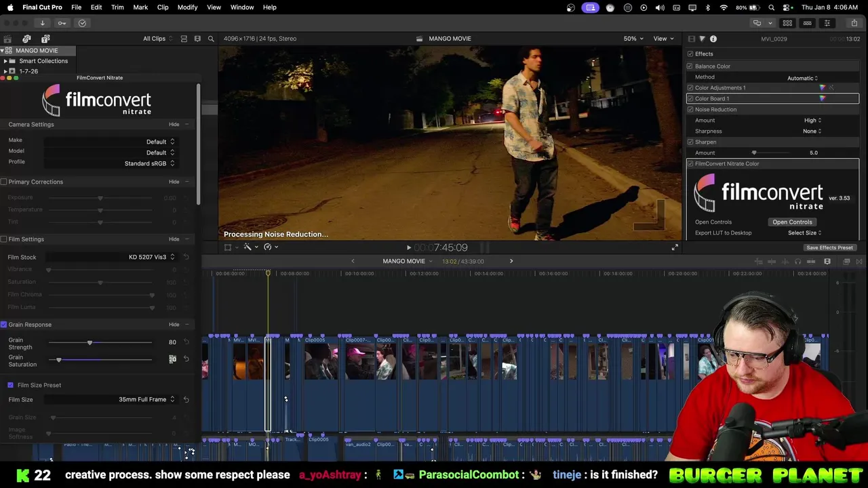
Task: Click the share export icon
Action: point(854,23)
